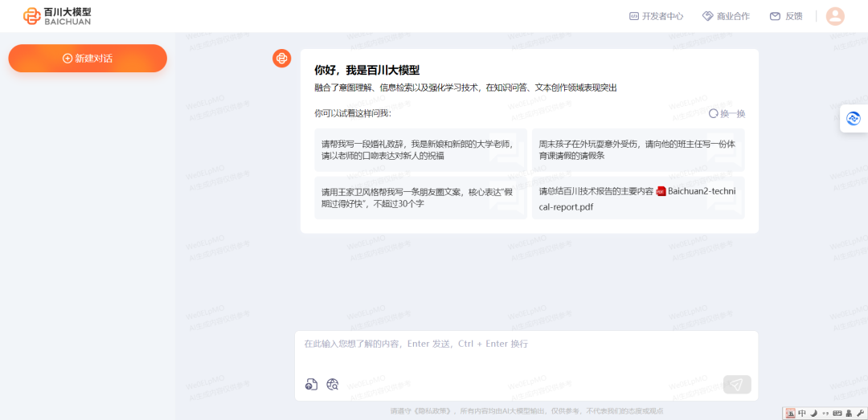Screen dimensions: 868x420
Task: Click the Baichuan2-technical-report.pdf file icon
Action: pyautogui.click(x=661, y=191)
